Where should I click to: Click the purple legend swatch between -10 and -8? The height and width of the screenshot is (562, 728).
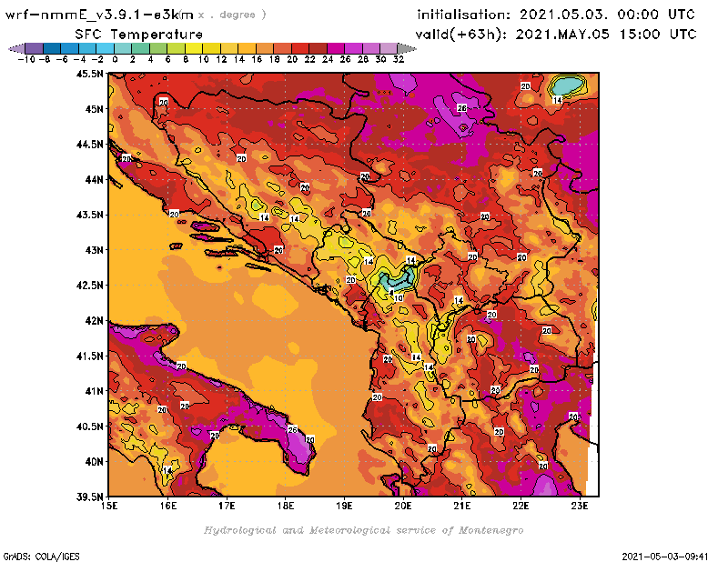tap(34, 49)
